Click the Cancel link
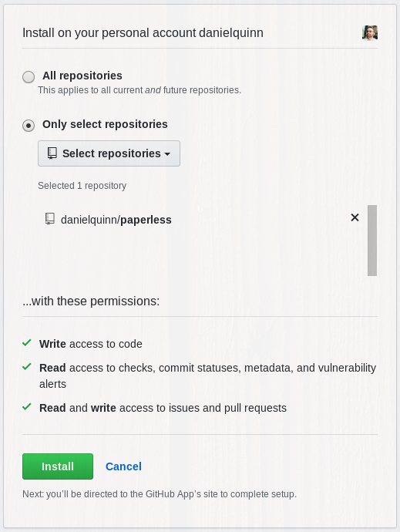Image resolution: width=400 pixels, height=532 pixels. [123, 466]
